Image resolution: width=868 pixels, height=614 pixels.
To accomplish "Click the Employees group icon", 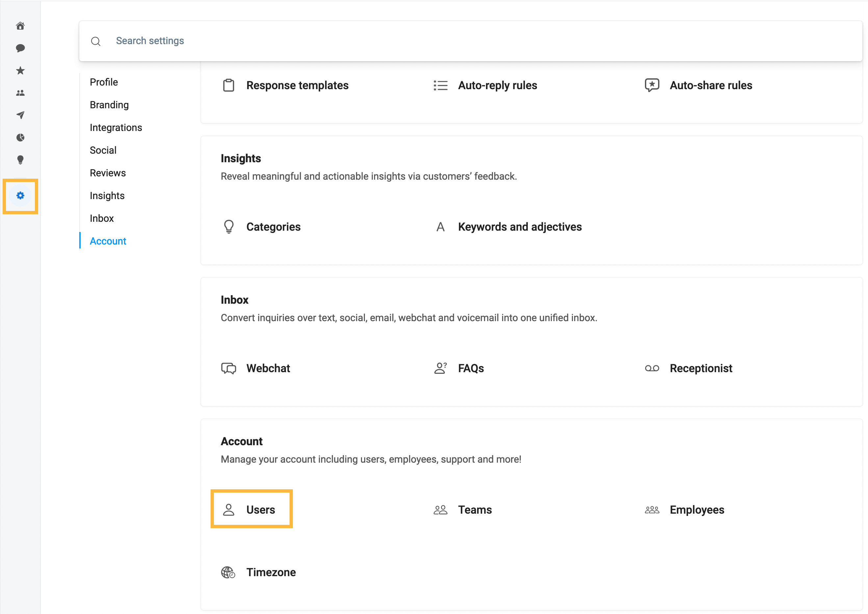I will (652, 510).
